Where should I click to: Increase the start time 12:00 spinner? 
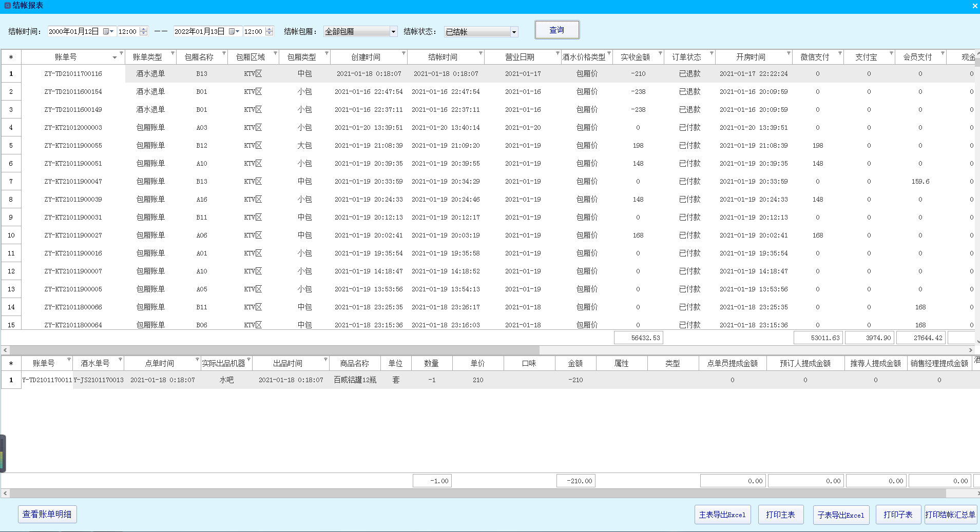[x=144, y=29]
